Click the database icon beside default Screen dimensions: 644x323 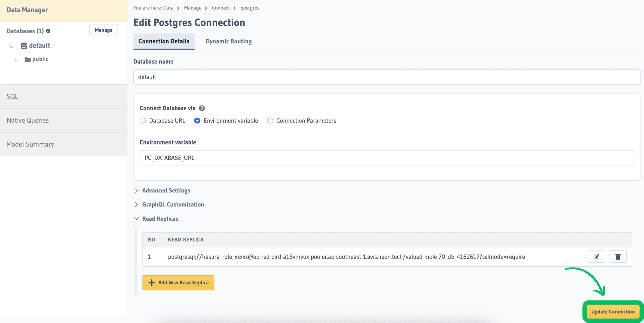pos(23,46)
